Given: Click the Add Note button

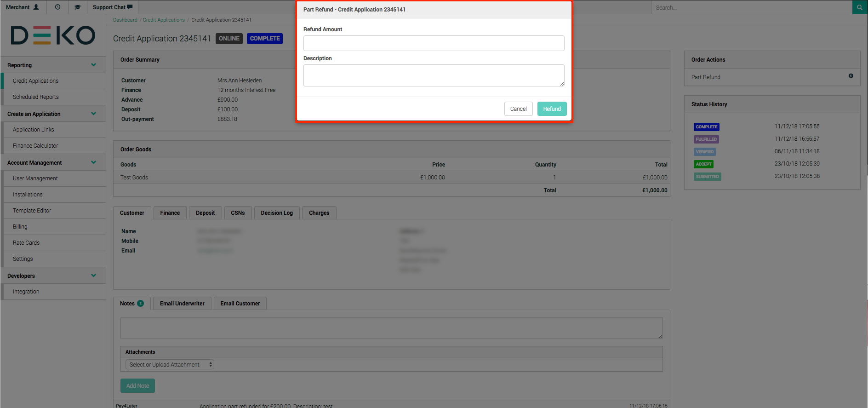Looking at the screenshot, I should point(137,385).
